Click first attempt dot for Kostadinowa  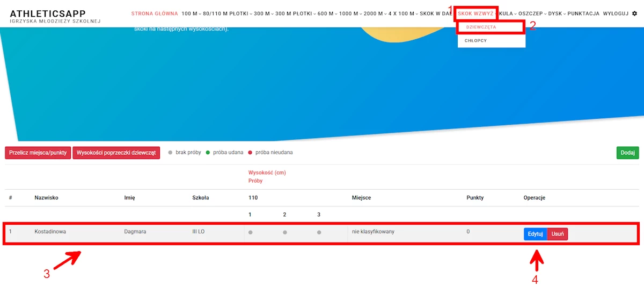[250, 232]
